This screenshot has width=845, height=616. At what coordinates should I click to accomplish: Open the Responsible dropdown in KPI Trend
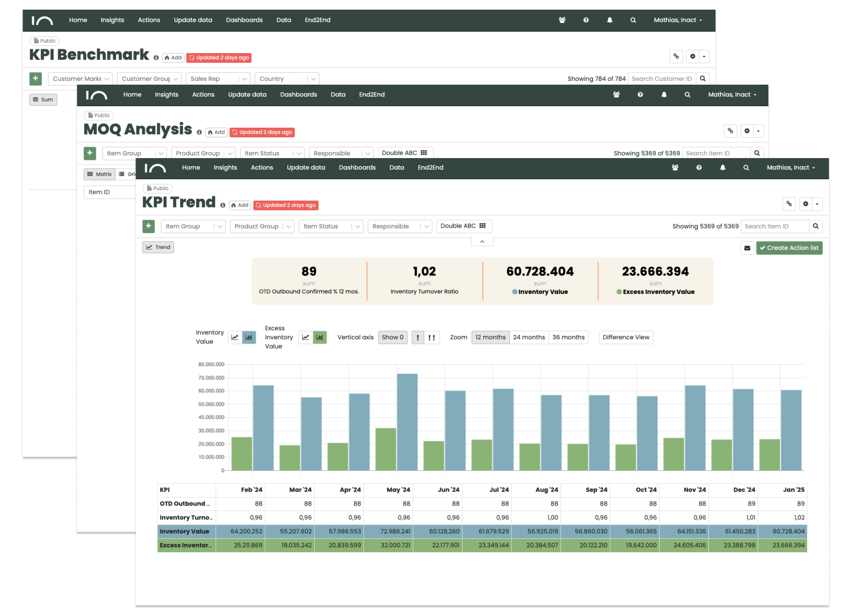tap(399, 227)
